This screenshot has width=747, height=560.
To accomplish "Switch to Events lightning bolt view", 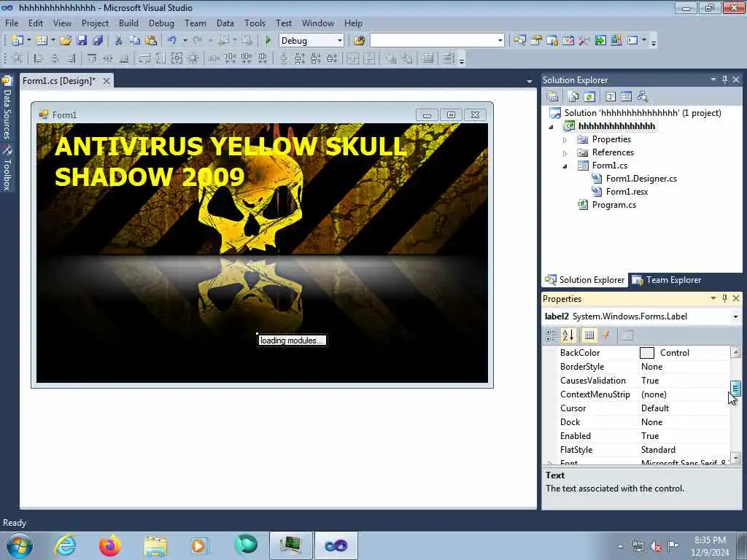I will [x=606, y=335].
